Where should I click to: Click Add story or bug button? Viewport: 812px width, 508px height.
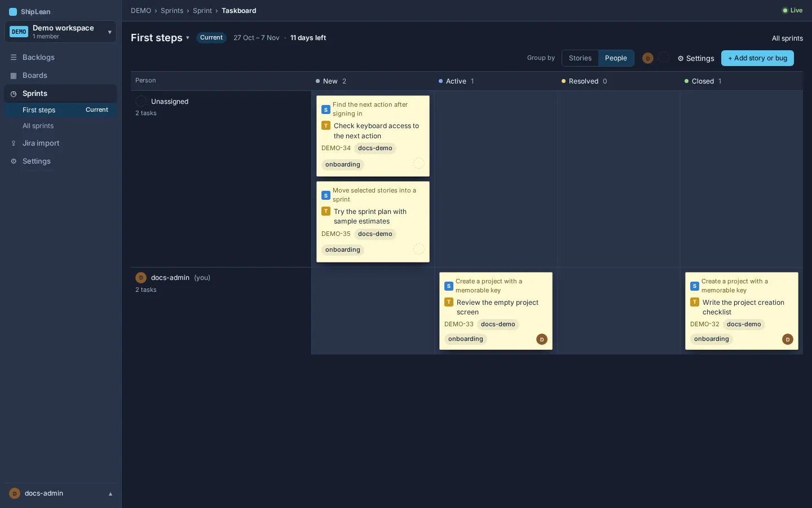757,58
